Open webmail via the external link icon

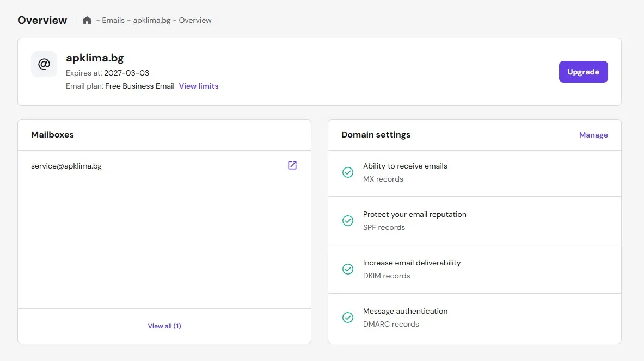pos(292,165)
